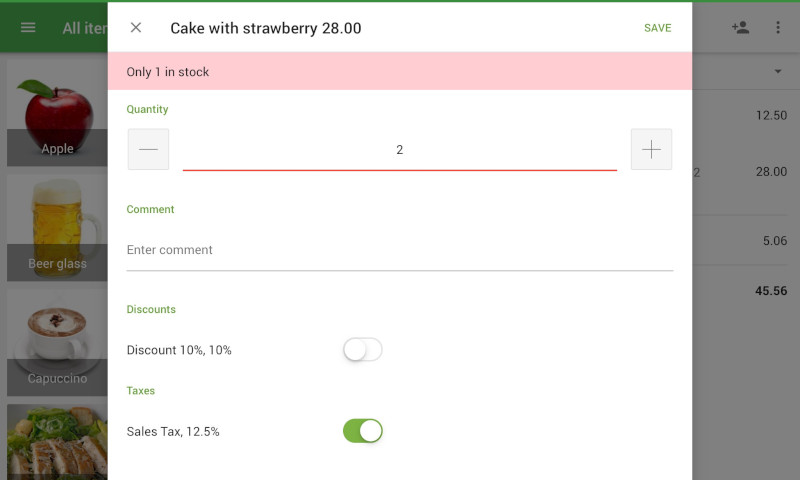Click the Enter comment field
Image resolution: width=800 pixels, height=480 pixels.
[399, 250]
